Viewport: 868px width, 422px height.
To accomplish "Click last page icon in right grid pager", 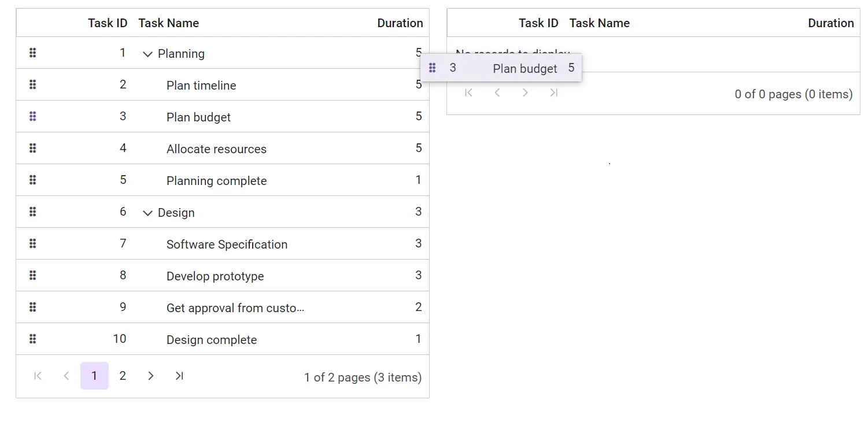I will tap(553, 92).
